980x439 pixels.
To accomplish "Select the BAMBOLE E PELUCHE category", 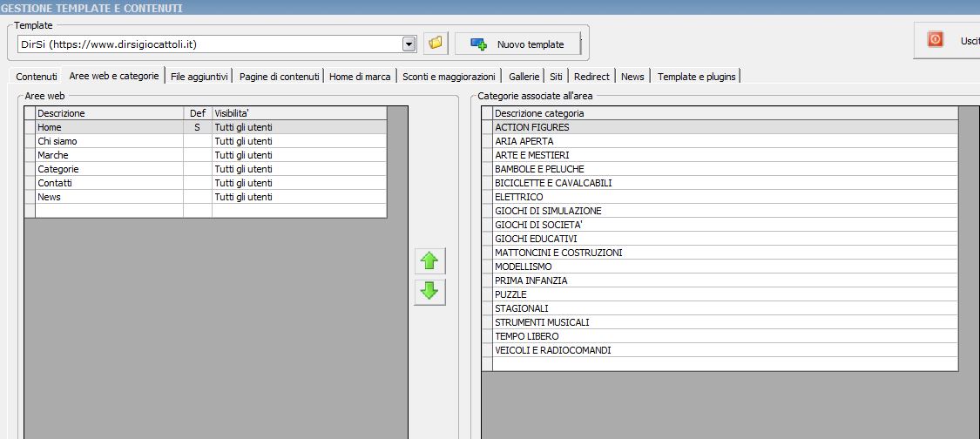I will coord(720,169).
